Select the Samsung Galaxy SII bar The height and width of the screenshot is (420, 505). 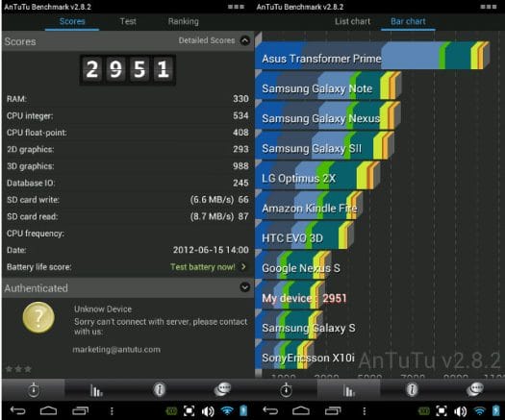(x=325, y=145)
